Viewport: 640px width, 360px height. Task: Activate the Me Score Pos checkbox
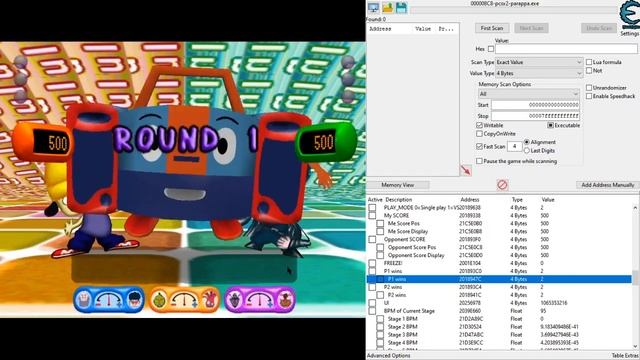380,224
